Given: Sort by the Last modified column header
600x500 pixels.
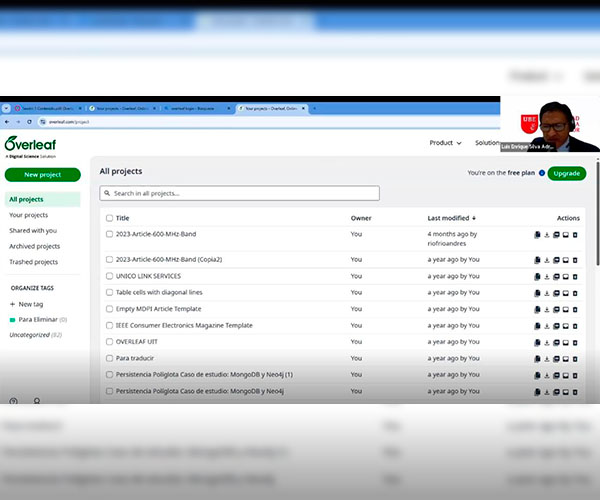Looking at the screenshot, I should click(x=452, y=218).
